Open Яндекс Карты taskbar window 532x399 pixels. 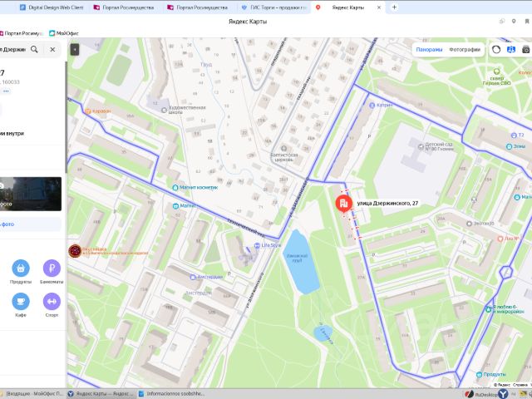coord(101,393)
